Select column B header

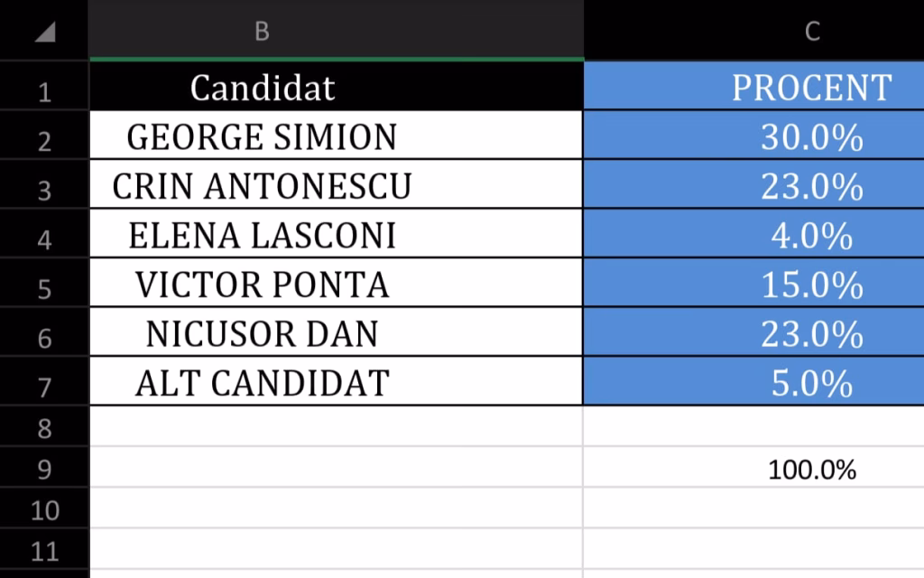[x=262, y=32]
